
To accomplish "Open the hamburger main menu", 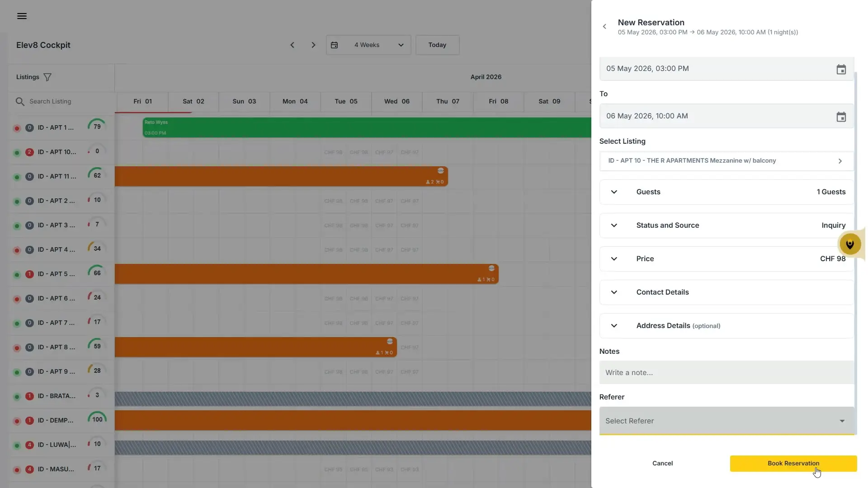I will click(x=22, y=16).
